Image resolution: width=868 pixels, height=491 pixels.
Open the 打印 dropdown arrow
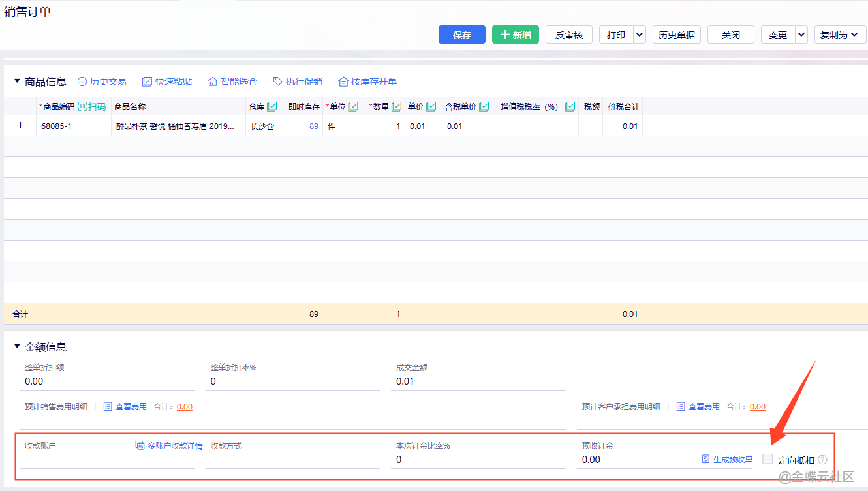point(639,35)
